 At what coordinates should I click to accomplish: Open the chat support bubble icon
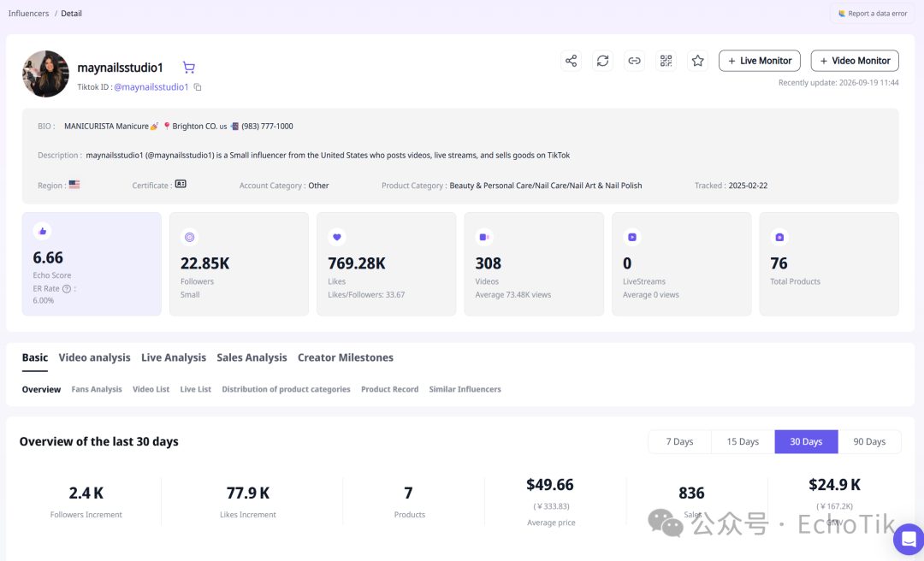(909, 540)
